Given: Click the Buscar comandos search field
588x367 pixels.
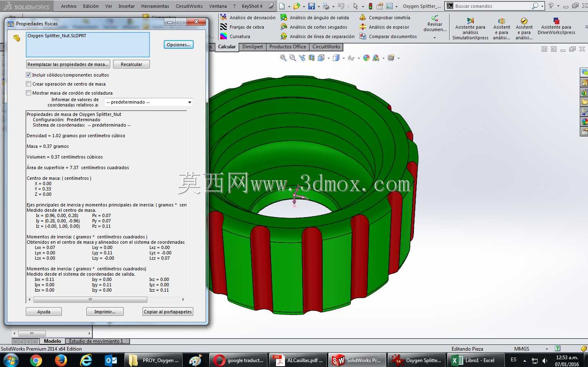Looking at the screenshot, I should [x=491, y=6].
